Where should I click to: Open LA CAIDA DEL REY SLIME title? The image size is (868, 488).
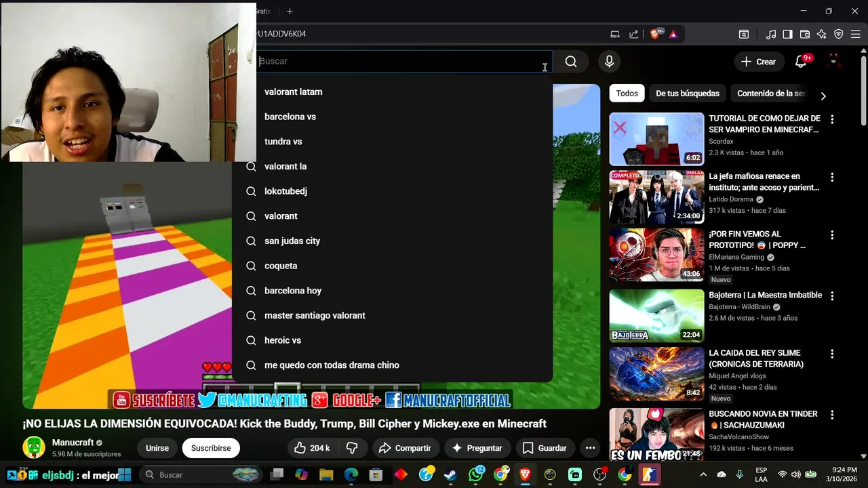click(x=756, y=359)
